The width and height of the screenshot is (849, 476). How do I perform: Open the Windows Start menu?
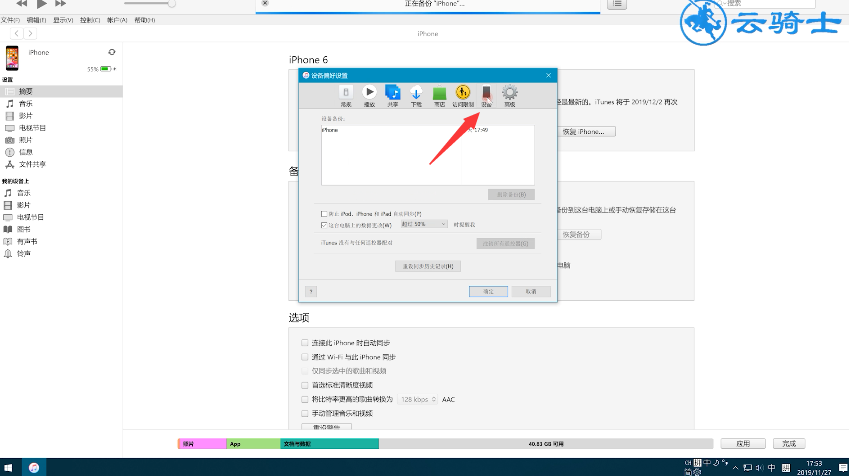coord(8,467)
